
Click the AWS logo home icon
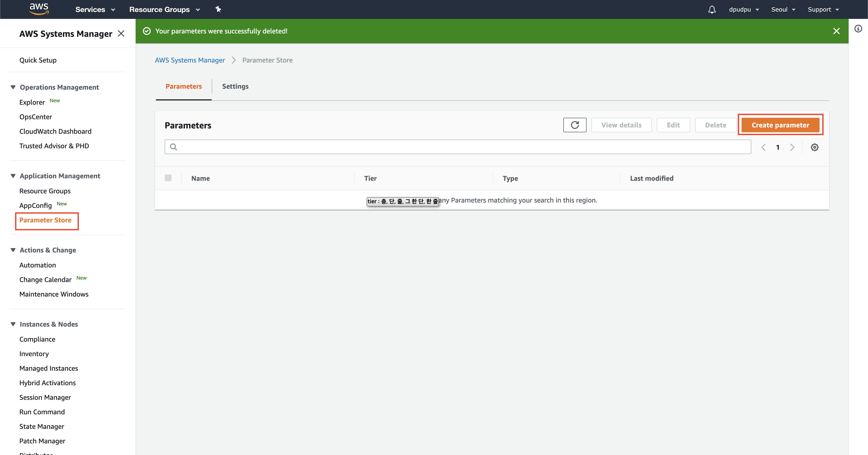[39, 9]
